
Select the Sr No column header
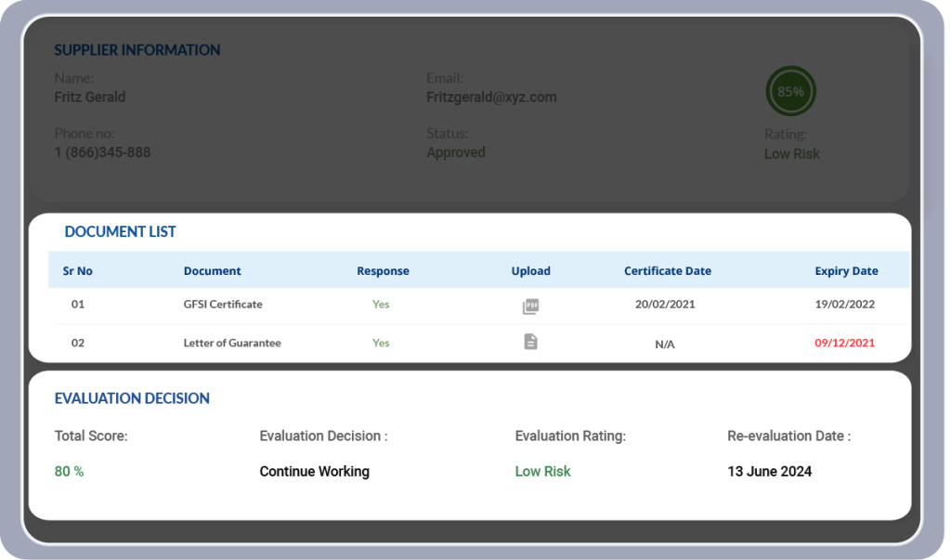click(x=78, y=271)
